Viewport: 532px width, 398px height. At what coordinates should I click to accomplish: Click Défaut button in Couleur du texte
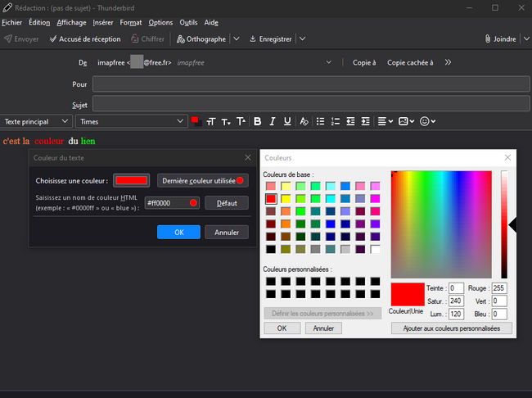point(226,202)
